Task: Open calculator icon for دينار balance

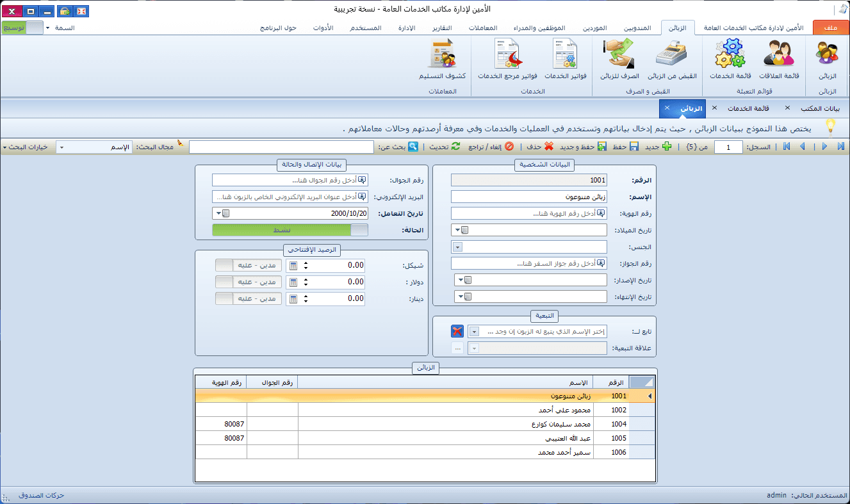Action: click(x=293, y=298)
